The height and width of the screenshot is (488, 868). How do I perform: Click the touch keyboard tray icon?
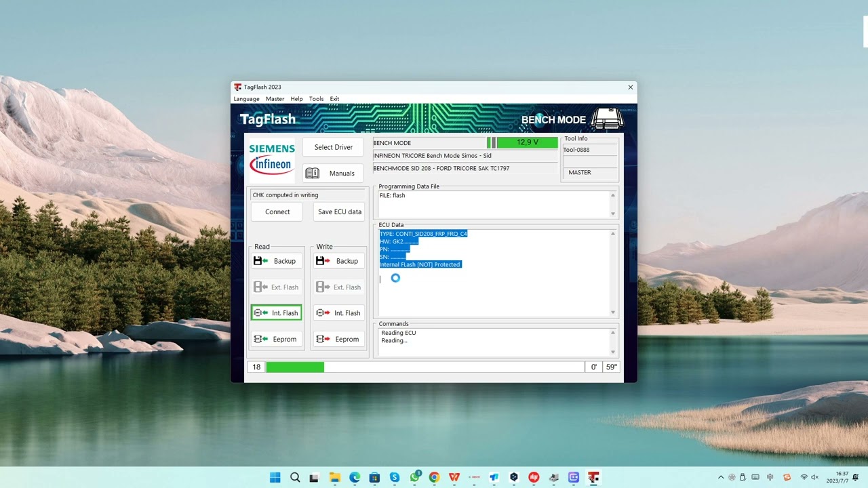(755, 477)
